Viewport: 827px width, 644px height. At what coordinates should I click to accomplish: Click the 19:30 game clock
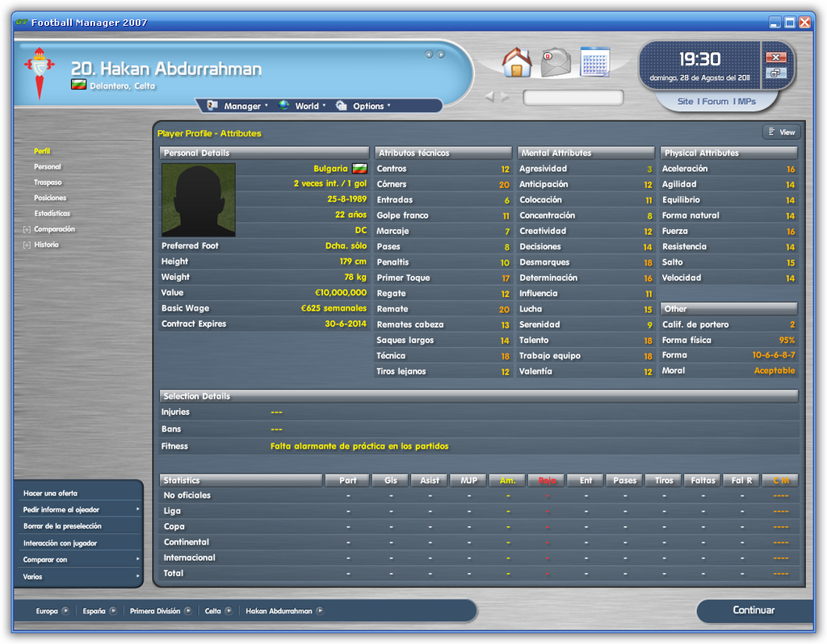coord(699,59)
